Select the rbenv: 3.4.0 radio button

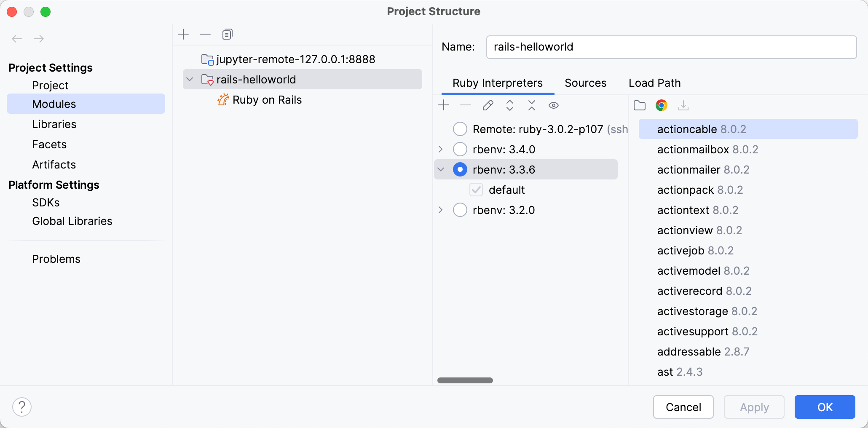point(460,149)
